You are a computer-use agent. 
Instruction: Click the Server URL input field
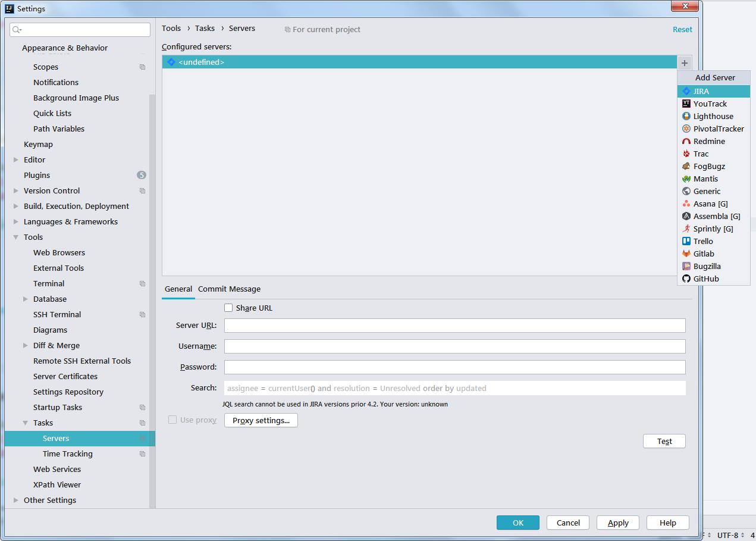click(x=455, y=326)
